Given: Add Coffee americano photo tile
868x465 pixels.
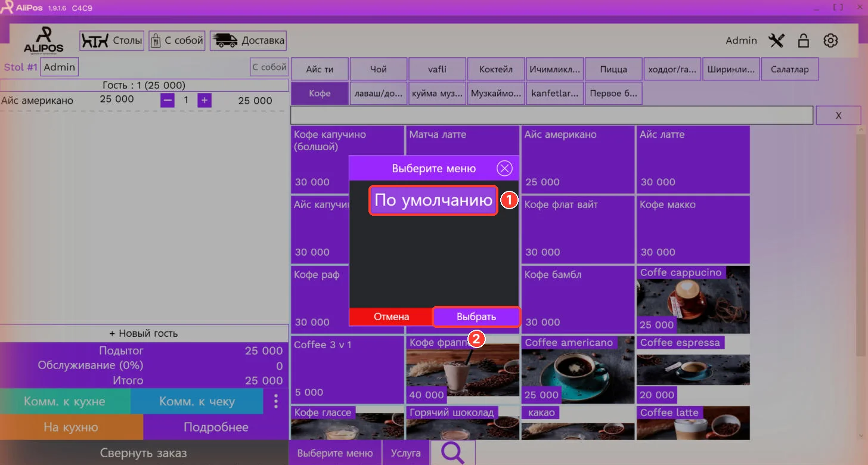Looking at the screenshot, I should (578, 370).
